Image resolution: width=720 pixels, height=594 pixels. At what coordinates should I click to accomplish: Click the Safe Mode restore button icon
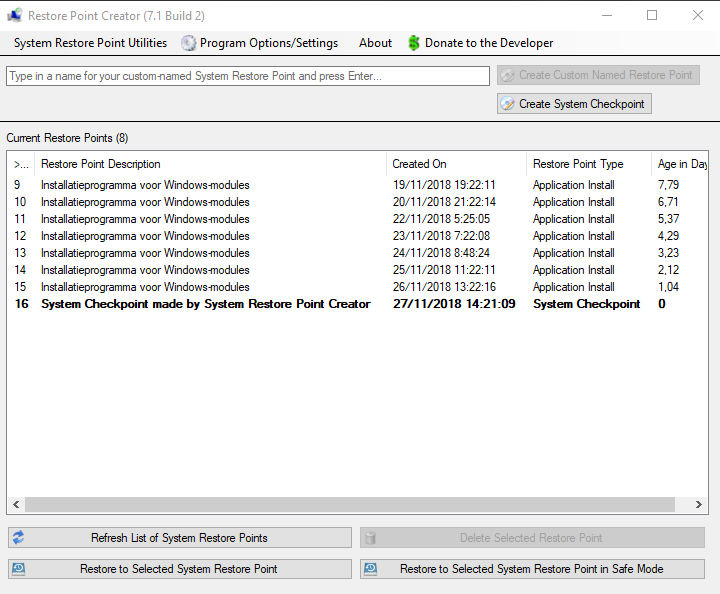(x=371, y=569)
